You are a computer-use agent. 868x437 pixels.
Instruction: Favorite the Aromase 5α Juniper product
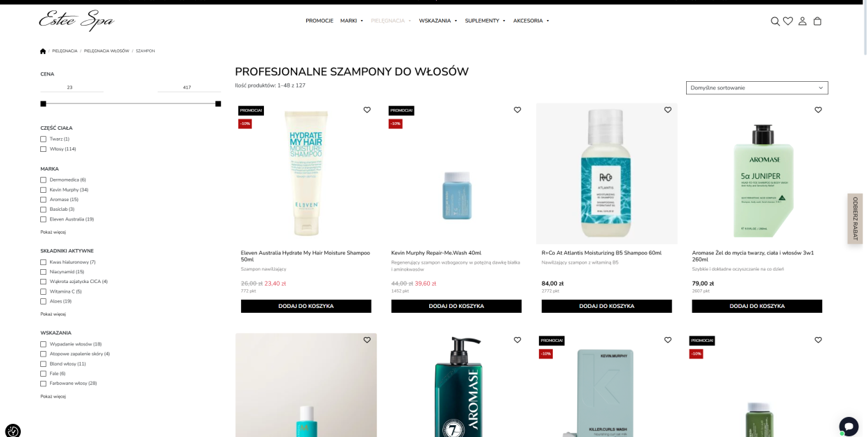[x=818, y=110]
